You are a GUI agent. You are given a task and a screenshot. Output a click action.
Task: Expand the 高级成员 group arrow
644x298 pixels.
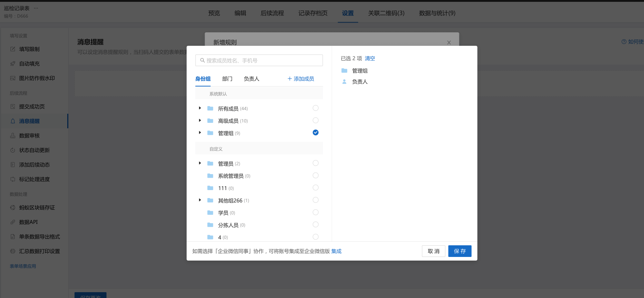click(x=200, y=121)
